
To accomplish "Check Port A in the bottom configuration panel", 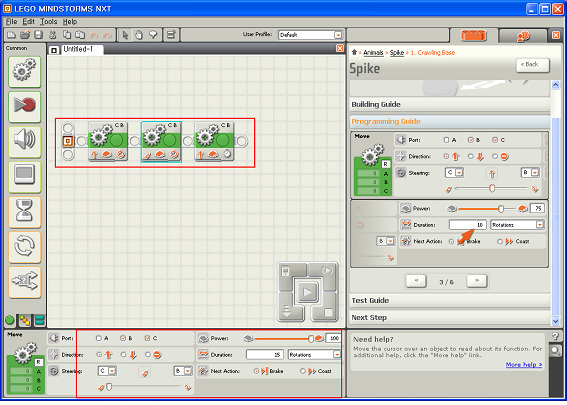I will pyautogui.click(x=98, y=338).
